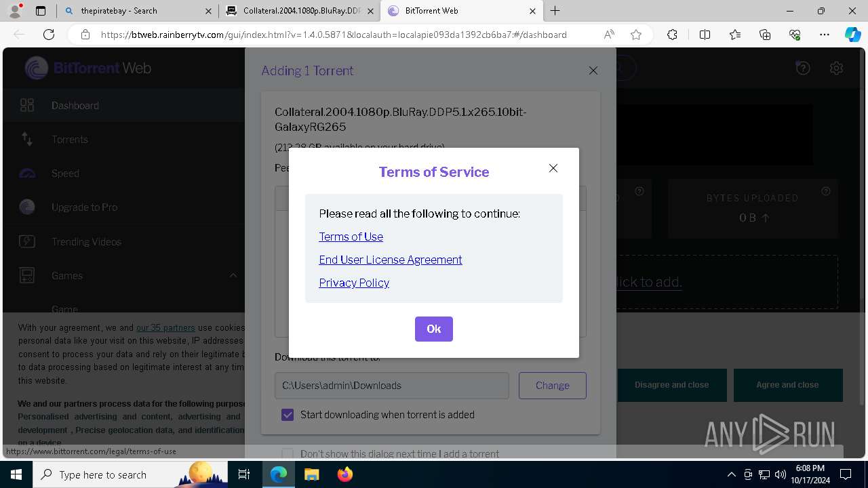Click Ok in Terms of Service dialog

(x=434, y=329)
